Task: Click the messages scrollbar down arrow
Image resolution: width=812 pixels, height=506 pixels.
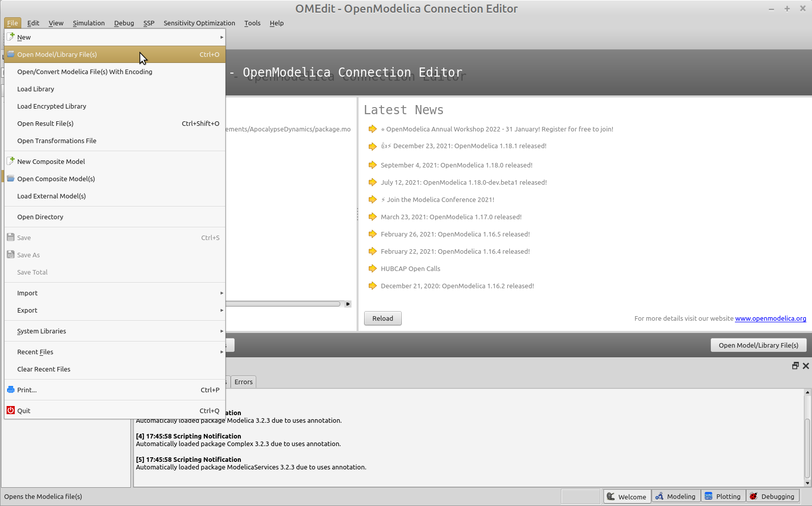Action: coord(807,483)
